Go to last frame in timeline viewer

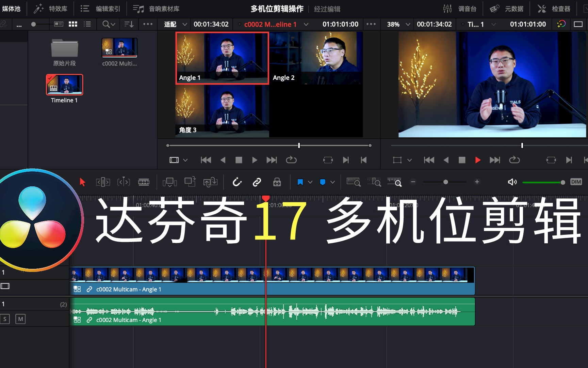pyautogui.click(x=495, y=160)
